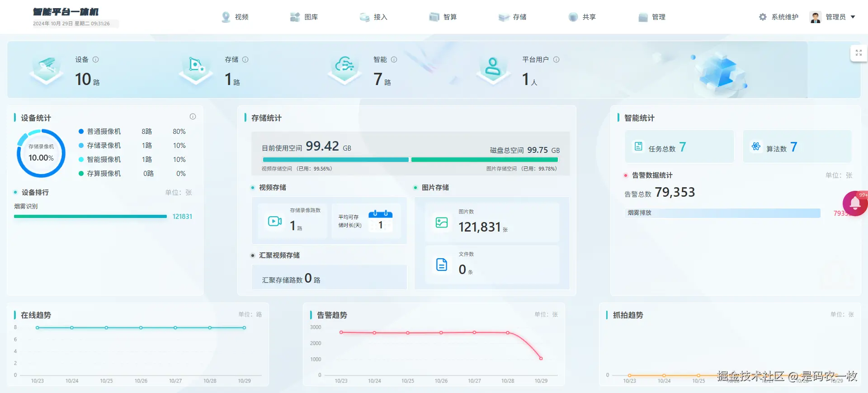Click the calendar icon for 平均可存储时长

381,221
